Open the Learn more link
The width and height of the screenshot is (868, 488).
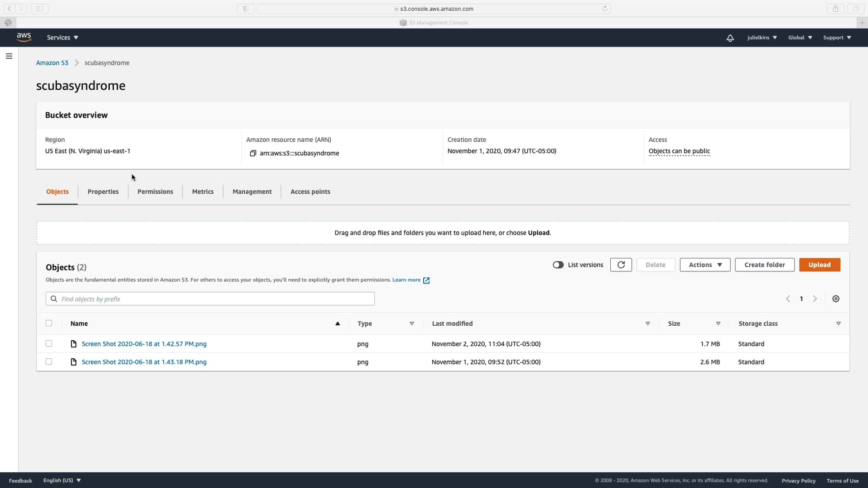pos(407,280)
